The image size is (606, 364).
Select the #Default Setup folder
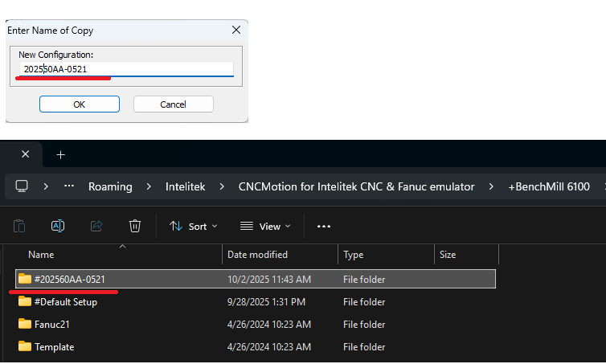65,302
